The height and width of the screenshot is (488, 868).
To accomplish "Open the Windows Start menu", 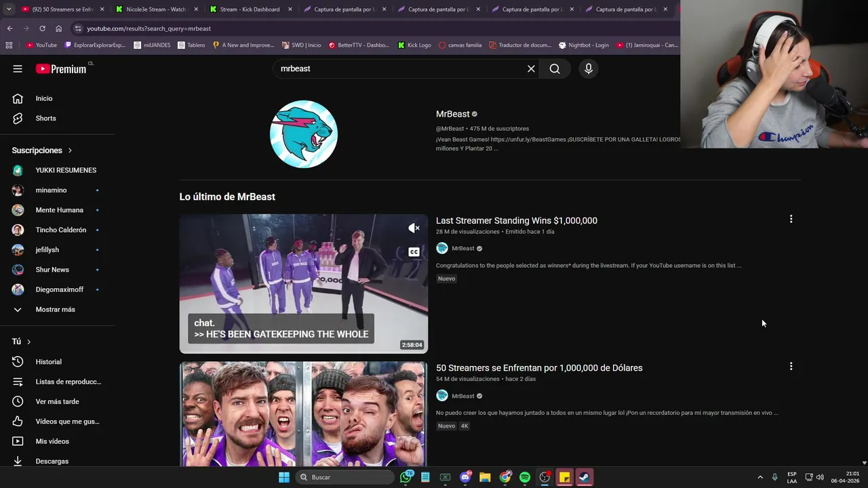I will [284, 477].
